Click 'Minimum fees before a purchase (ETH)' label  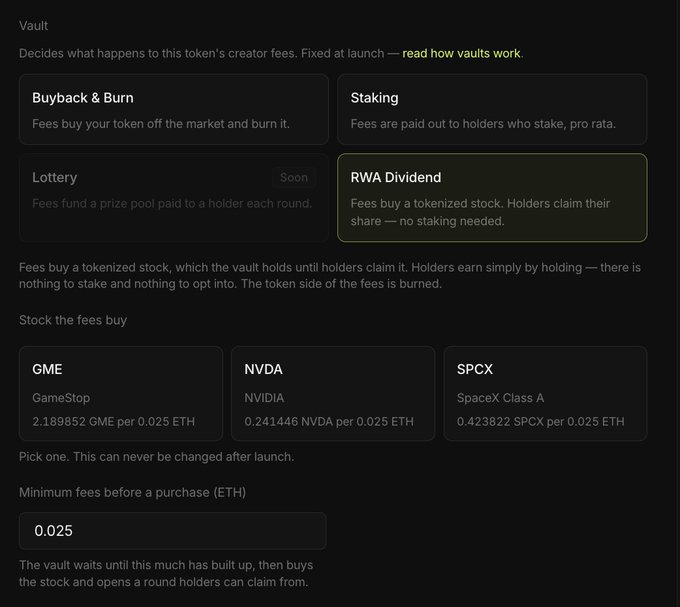tap(133, 493)
